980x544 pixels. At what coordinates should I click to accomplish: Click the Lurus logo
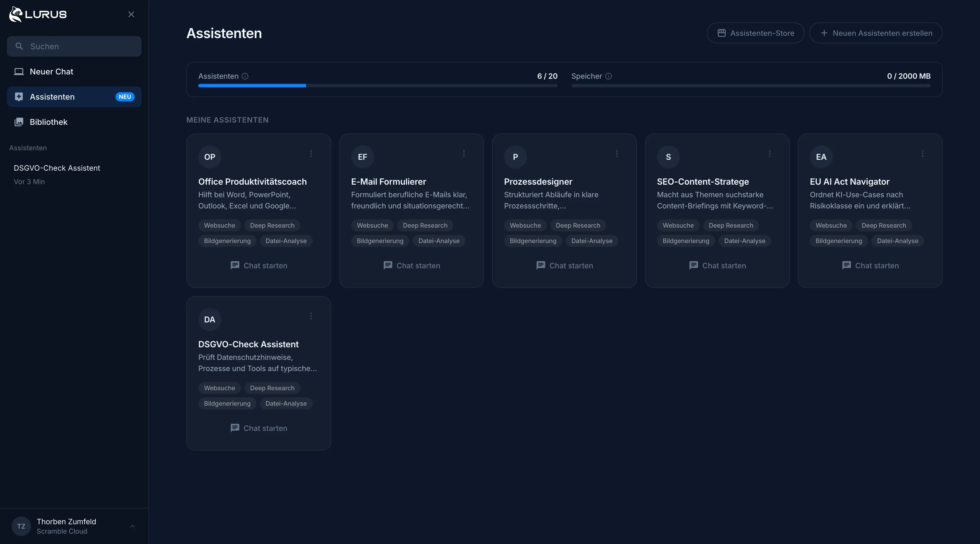coord(38,14)
